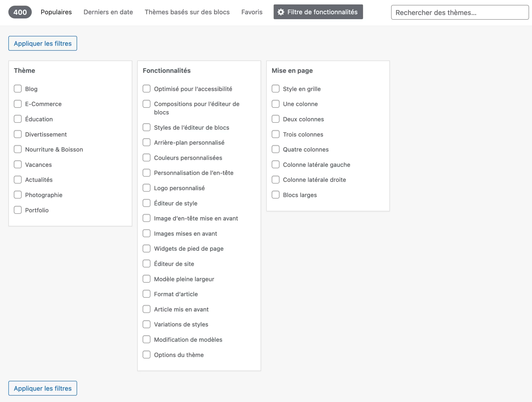Viewport: 532px width, 402px height.
Task: Select the Portfolio subject checkbox
Action: (x=18, y=210)
